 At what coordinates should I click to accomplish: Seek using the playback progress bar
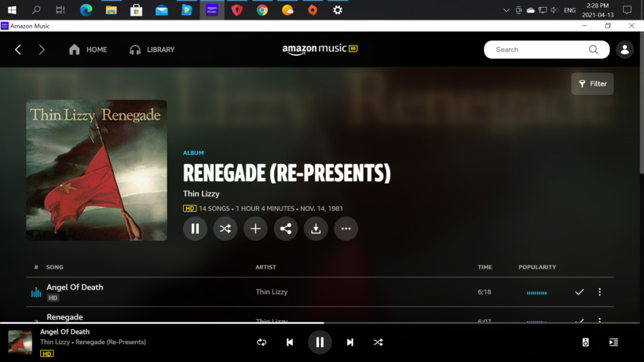pos(320,322)
